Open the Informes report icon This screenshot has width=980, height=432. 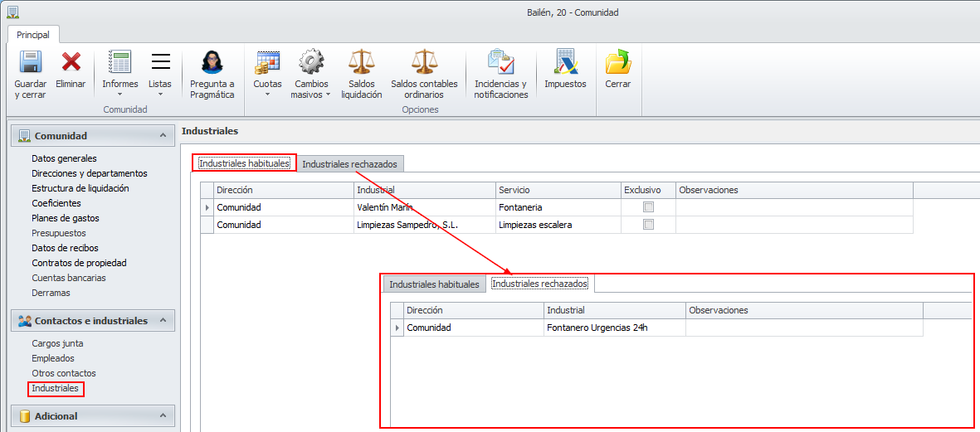120,62
